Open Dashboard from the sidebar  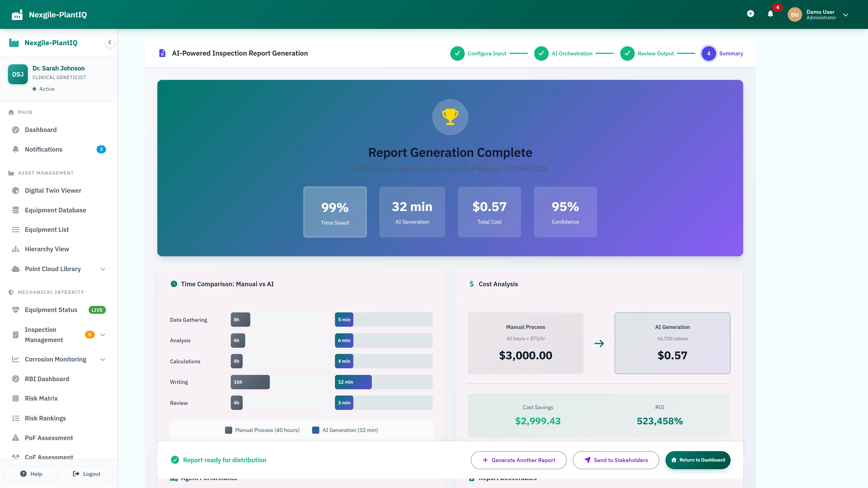[40, 130]
